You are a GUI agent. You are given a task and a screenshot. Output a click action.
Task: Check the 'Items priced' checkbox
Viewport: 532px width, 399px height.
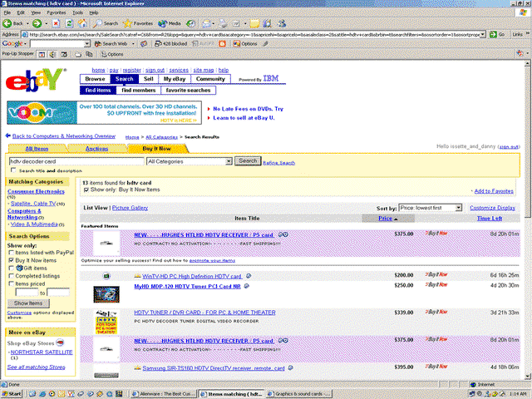(11, 283)
